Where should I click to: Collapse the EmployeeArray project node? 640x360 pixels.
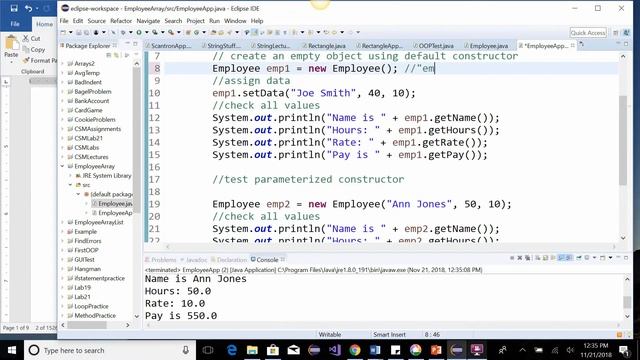tap(62, 166)
